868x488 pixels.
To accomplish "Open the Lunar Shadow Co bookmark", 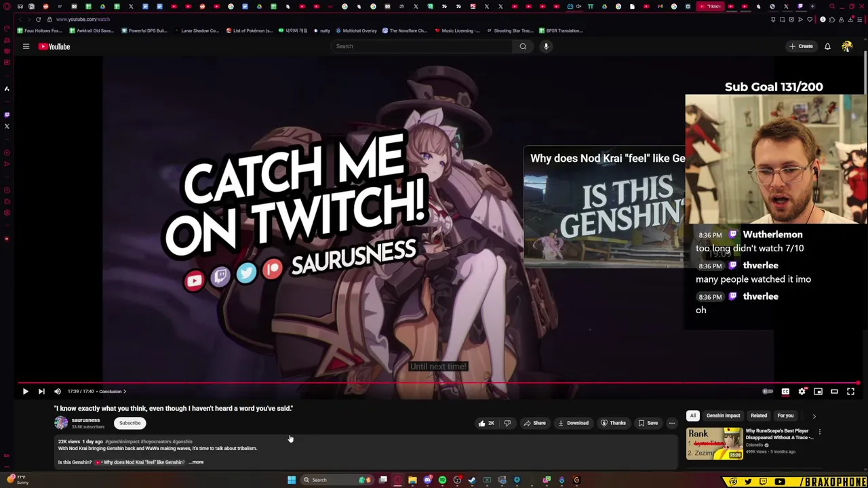I will [x=196, y=30].
